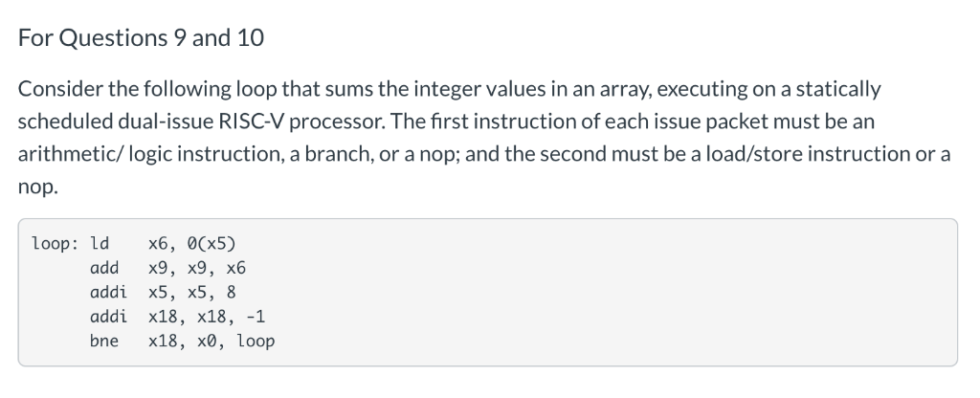This screenshot has height=398, width=980.
Task: Click operands 'x5, x5, 8'
Action: [x=191, y=293]
